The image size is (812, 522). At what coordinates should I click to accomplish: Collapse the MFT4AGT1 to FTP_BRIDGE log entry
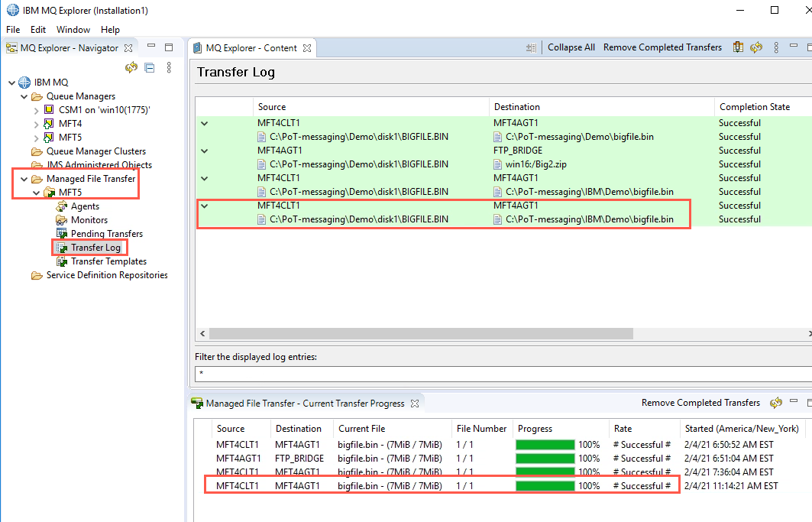[x=205, y=151]
